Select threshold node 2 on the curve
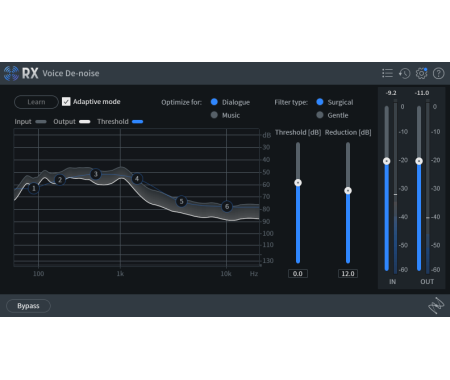 60,180
